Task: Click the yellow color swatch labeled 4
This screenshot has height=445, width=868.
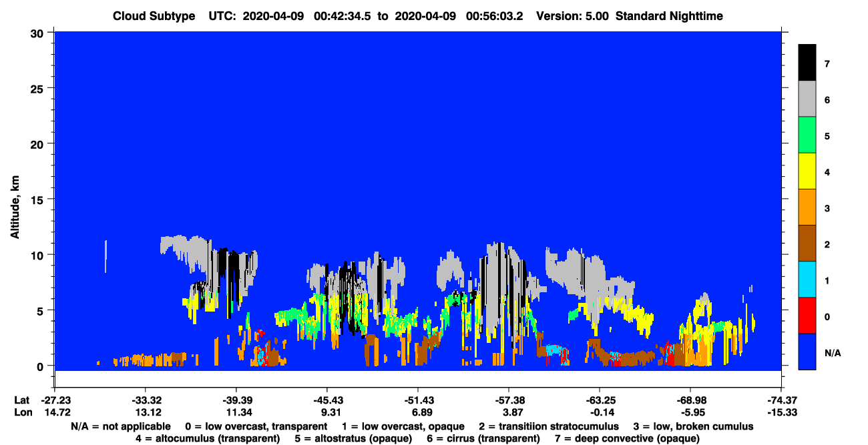Action: coord(807,171)
